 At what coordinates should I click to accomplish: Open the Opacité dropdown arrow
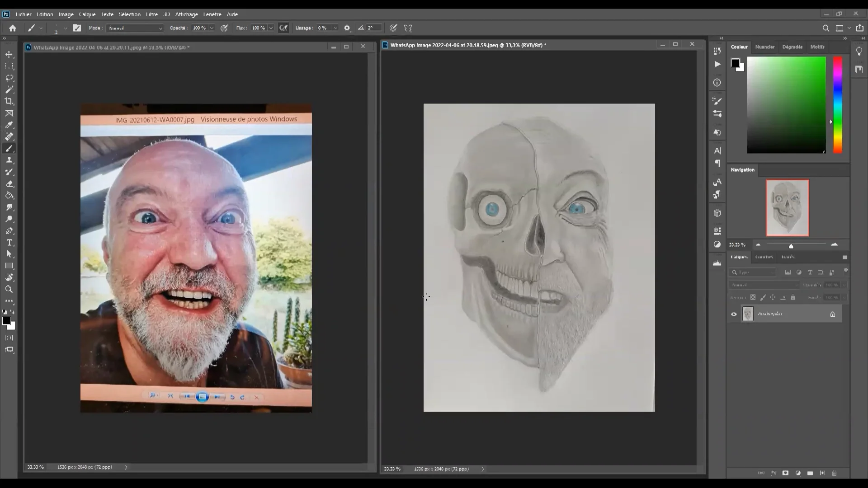[211, 28]
